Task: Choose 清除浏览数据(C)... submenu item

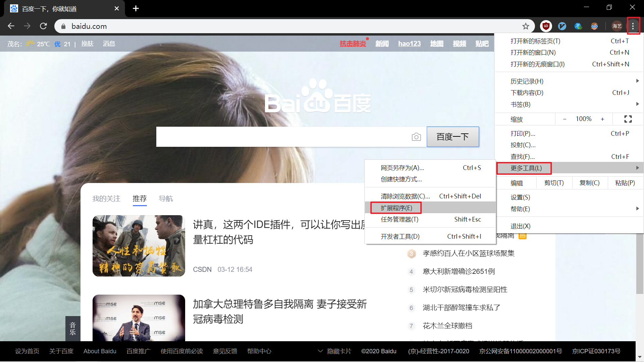Action: tap(430, 196)
